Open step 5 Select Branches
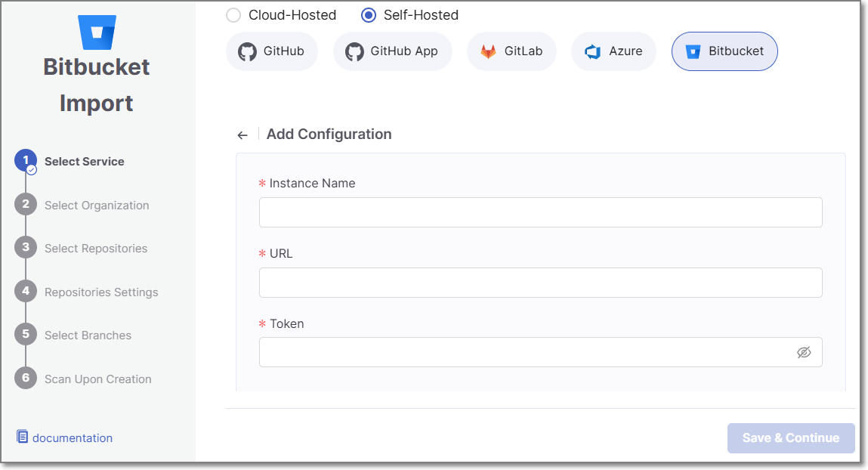This screenshot has height=470, width=868. pyautogui.click(x=88, y=335)
